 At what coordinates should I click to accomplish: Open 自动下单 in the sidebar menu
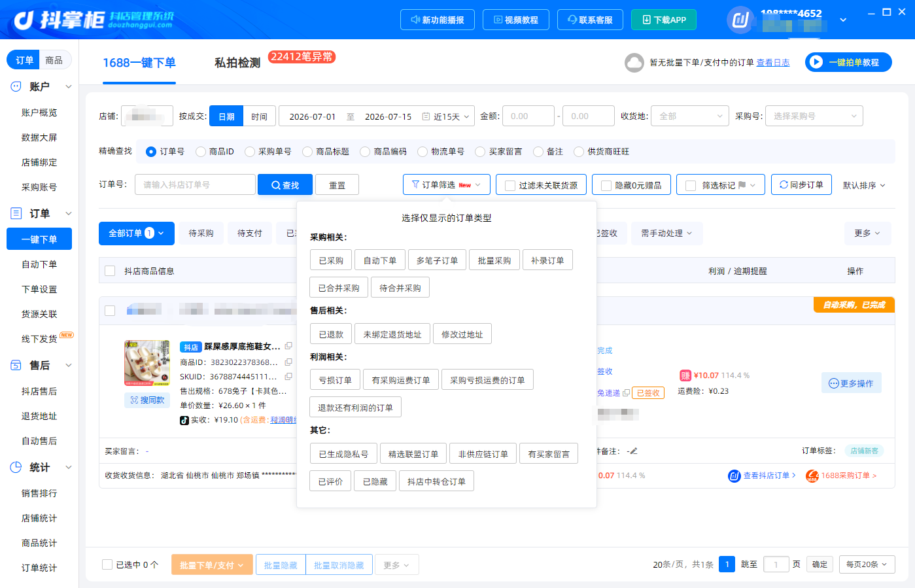[x=39, y=264]
